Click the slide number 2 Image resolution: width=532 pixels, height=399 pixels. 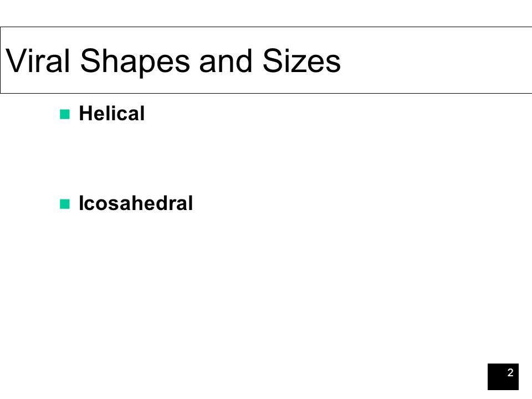(510, 372)
